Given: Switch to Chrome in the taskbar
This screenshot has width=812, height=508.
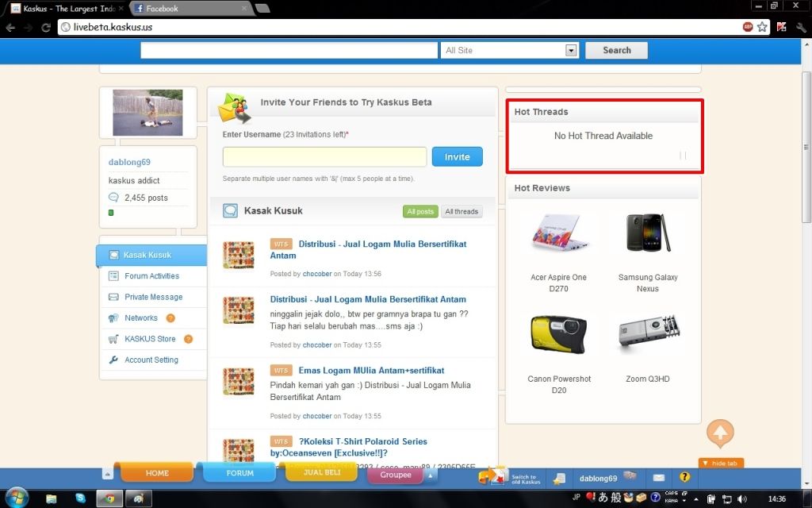Looking at the screenshot, I should click(109, 498).
